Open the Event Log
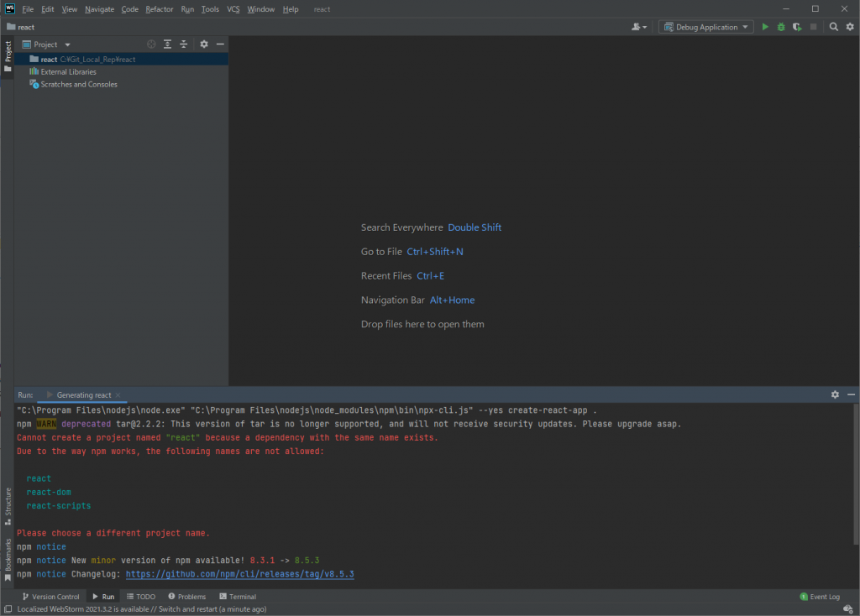The height and width of the screenshot is (616, 860). pyautogui.click(x=820, y=597)
